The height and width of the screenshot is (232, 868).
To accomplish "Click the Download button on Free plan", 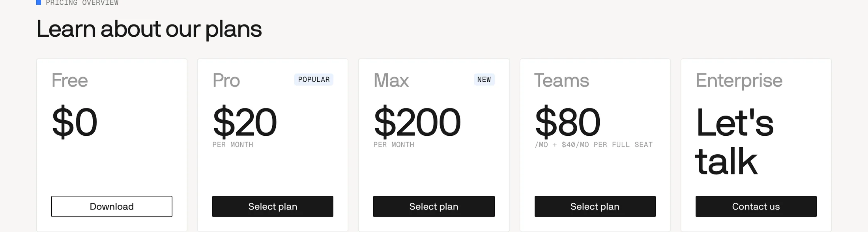I will (112, 206).
